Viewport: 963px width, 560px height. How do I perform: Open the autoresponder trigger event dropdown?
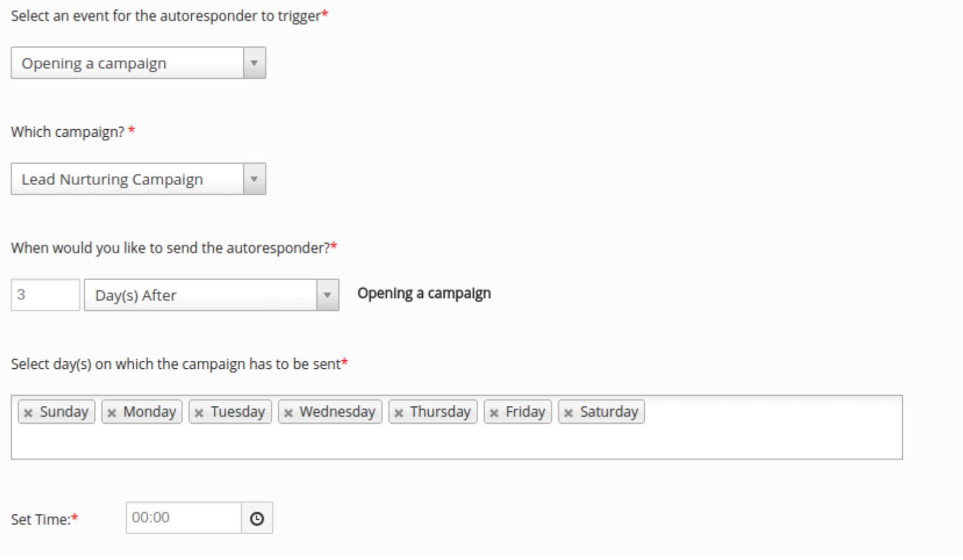coord(254,63)
